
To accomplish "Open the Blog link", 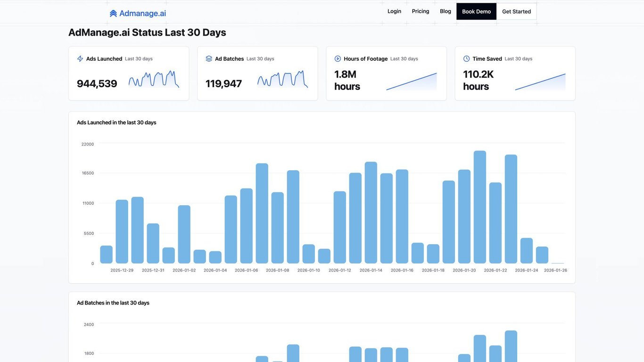I will (x=446, y=11).
